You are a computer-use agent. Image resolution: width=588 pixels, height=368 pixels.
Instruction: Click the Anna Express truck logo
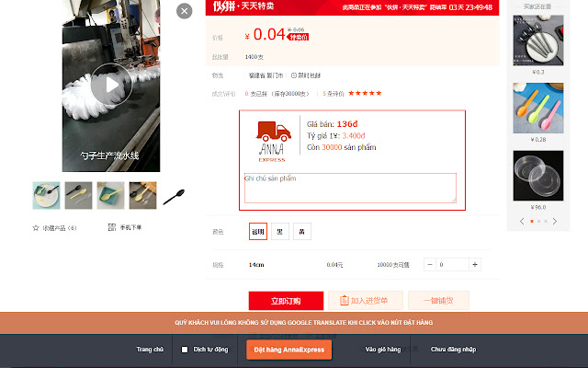[x=273, y=141]
